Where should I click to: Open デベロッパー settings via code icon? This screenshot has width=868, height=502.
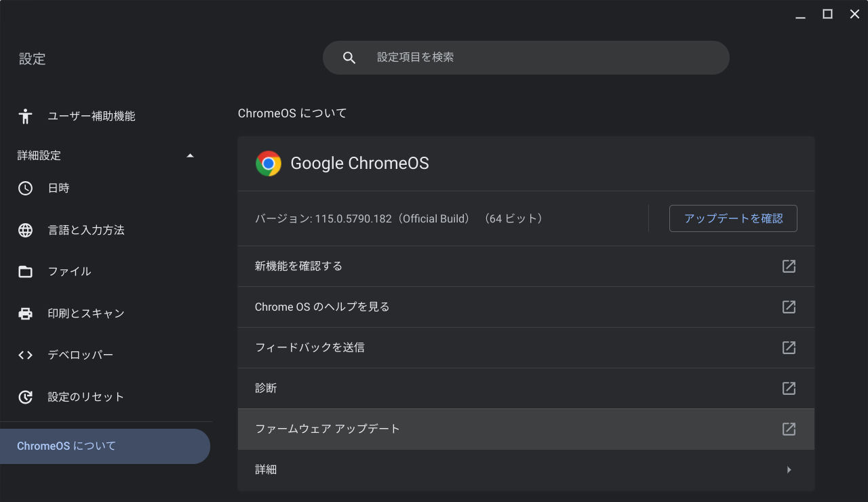click(25, 354)
